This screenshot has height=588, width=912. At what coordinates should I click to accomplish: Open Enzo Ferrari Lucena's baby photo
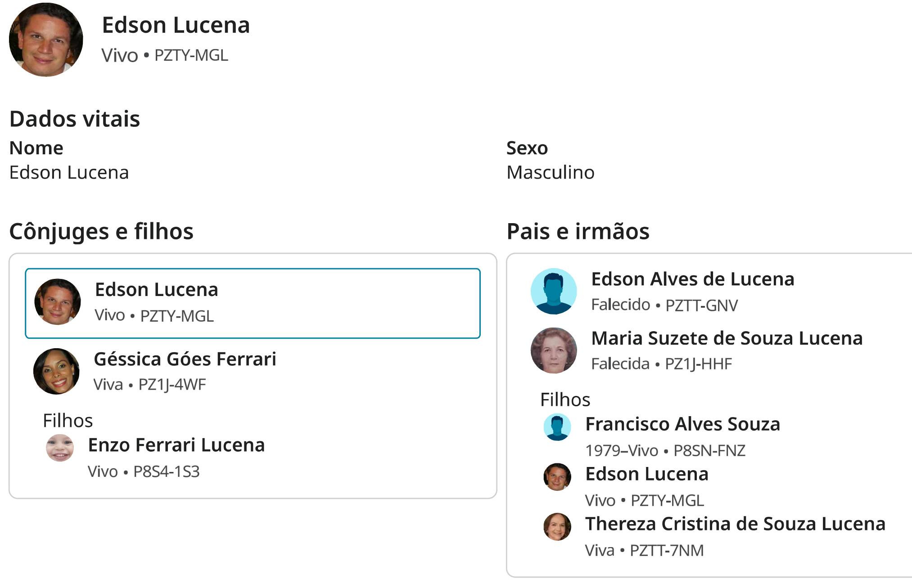click(60, 448)
